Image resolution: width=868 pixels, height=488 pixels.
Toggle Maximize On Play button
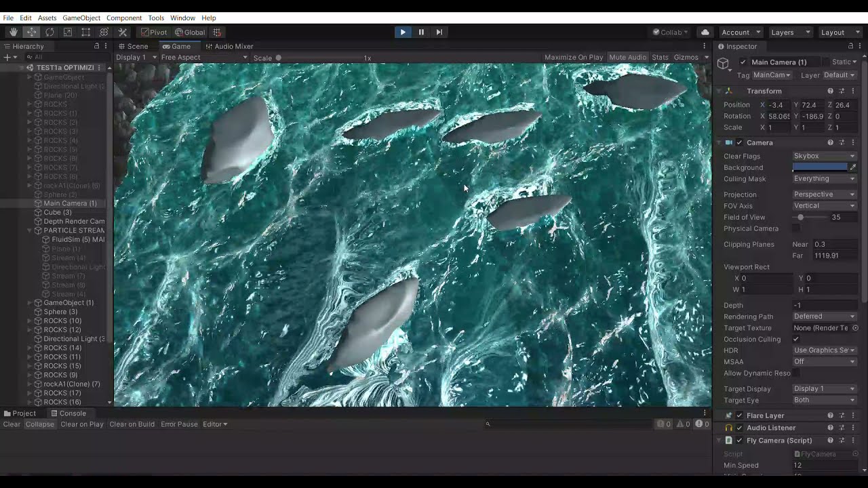574,58
